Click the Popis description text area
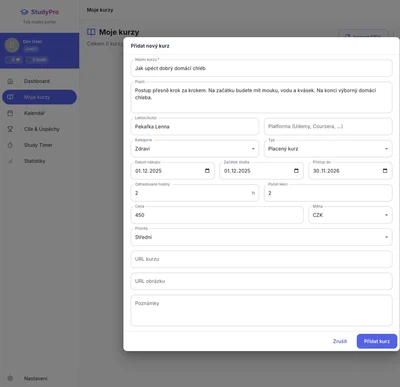 (261, 97)
